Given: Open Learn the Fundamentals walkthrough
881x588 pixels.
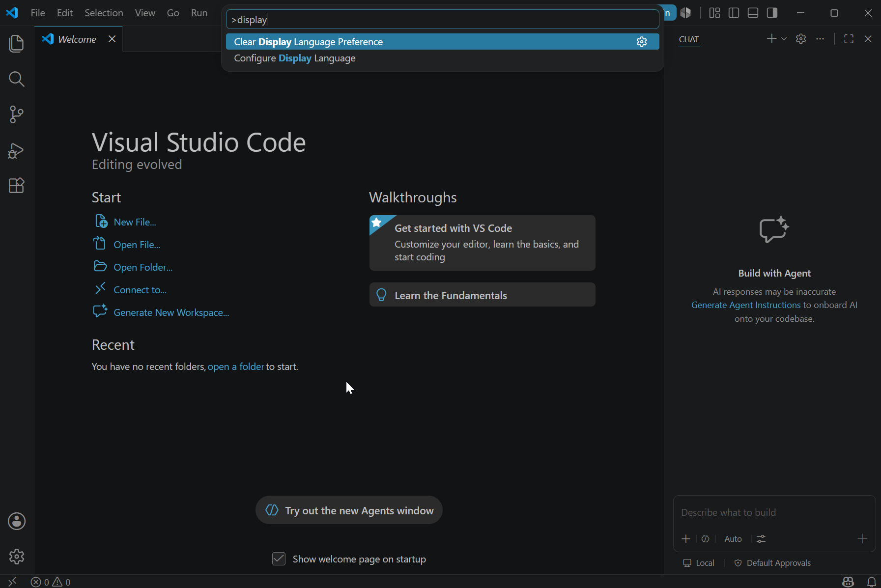Looking at the screenshot, I should click(x=482, y=295).
